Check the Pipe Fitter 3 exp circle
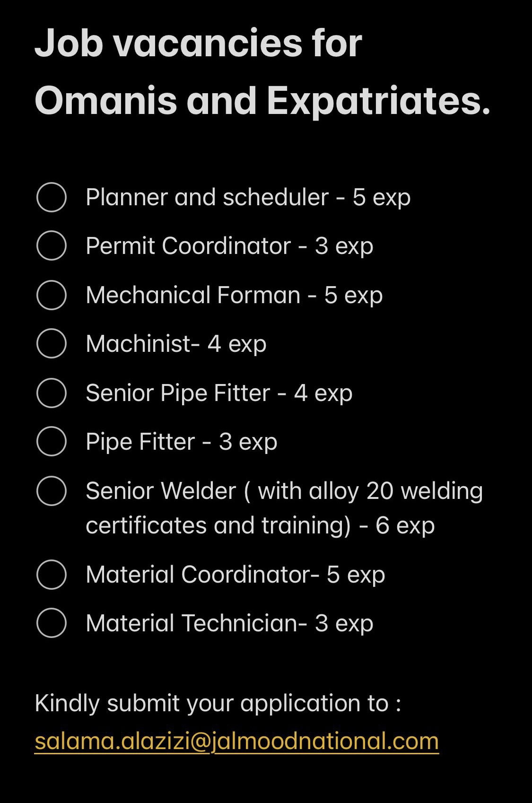 [51, 442]
